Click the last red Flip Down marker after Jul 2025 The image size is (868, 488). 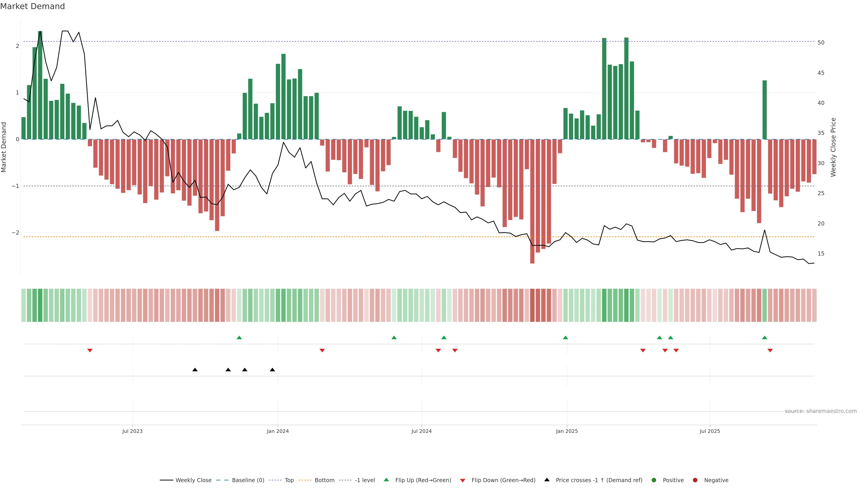point(770,351)
